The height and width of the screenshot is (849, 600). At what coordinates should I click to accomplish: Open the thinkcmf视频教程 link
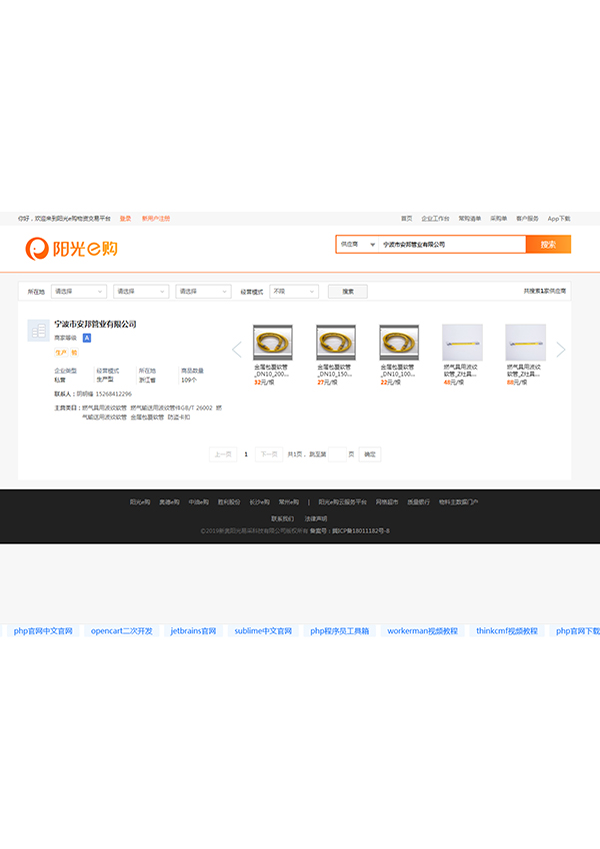point(507,631)
